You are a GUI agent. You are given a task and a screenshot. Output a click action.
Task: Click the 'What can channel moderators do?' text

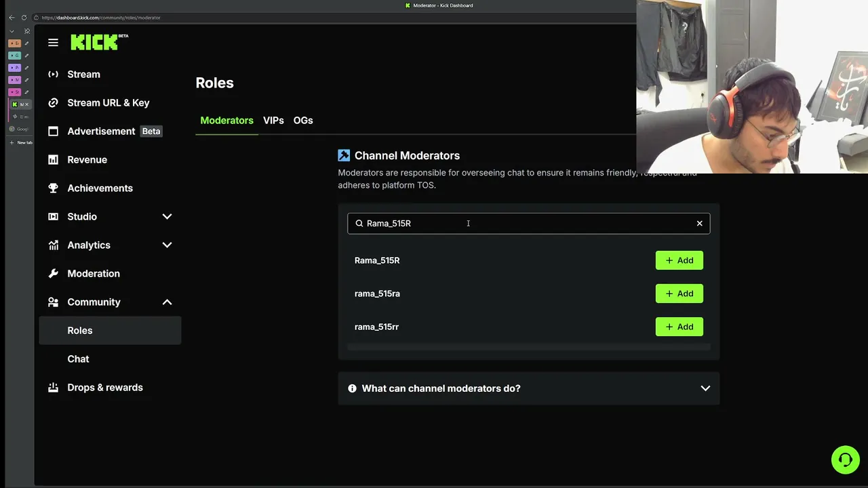[x=441, y=388]
